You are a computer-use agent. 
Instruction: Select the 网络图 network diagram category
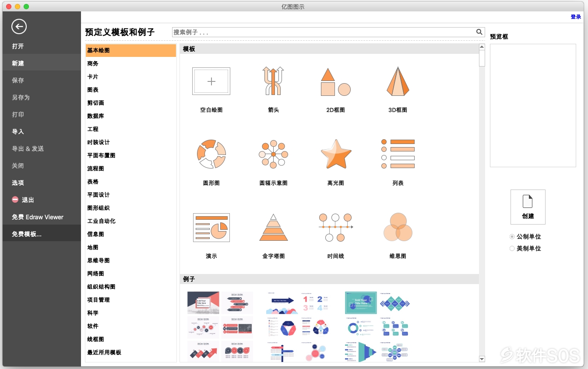point(131,274)
